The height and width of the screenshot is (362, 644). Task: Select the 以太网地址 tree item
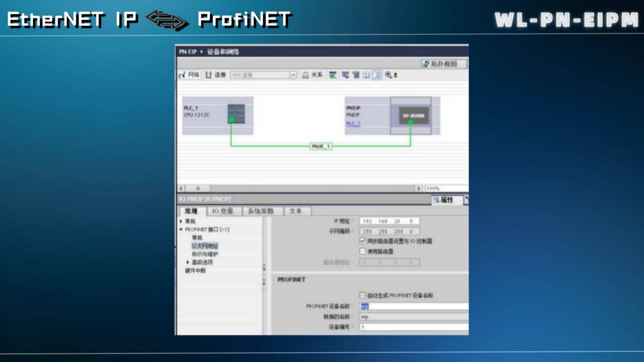205,246
